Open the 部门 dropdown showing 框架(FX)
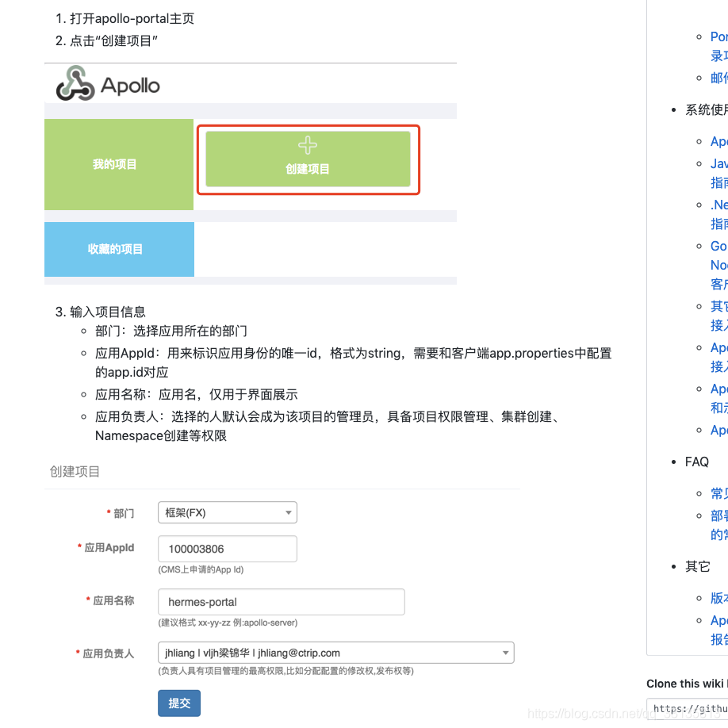 [227, 512]
